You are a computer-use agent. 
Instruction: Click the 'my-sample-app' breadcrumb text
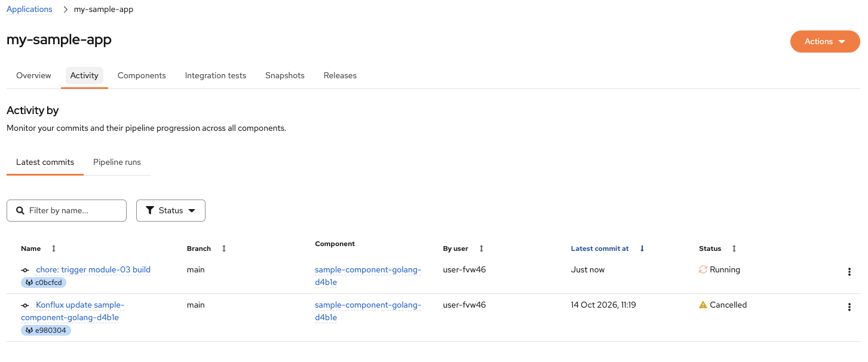click(x=103, y=10)
